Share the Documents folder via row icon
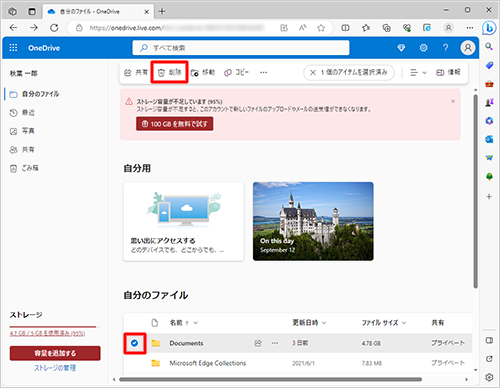Screen dimensions: 500x388 tap(258, 343)
